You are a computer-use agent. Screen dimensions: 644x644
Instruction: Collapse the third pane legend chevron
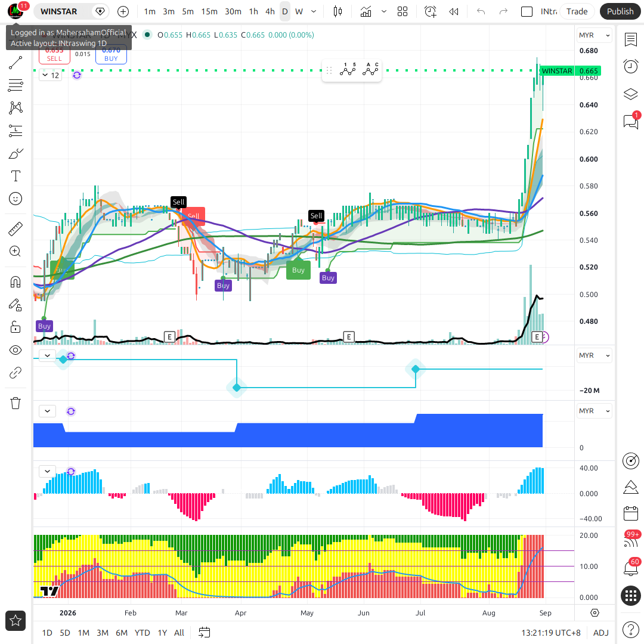48,411
